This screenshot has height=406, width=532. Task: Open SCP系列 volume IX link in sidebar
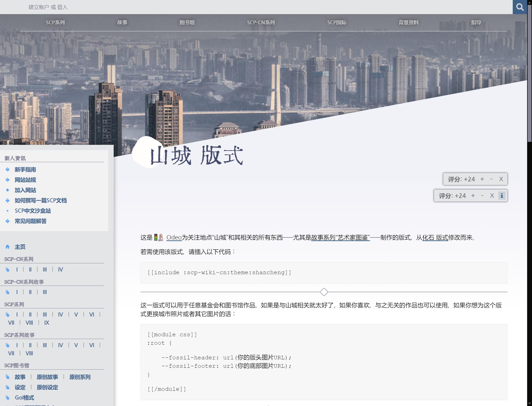(47, 323)
